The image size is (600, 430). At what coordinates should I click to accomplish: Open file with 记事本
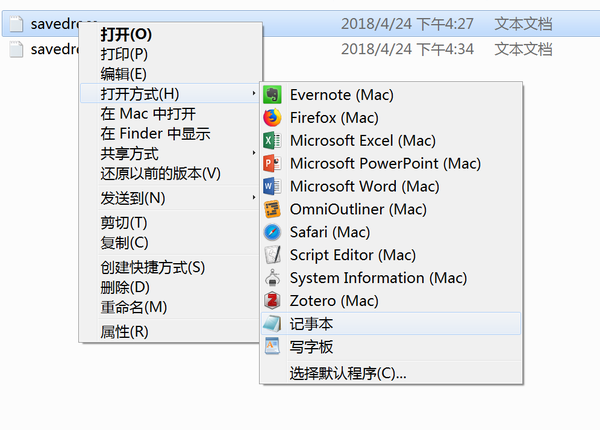pyautogui.click(x=391, y=324)
